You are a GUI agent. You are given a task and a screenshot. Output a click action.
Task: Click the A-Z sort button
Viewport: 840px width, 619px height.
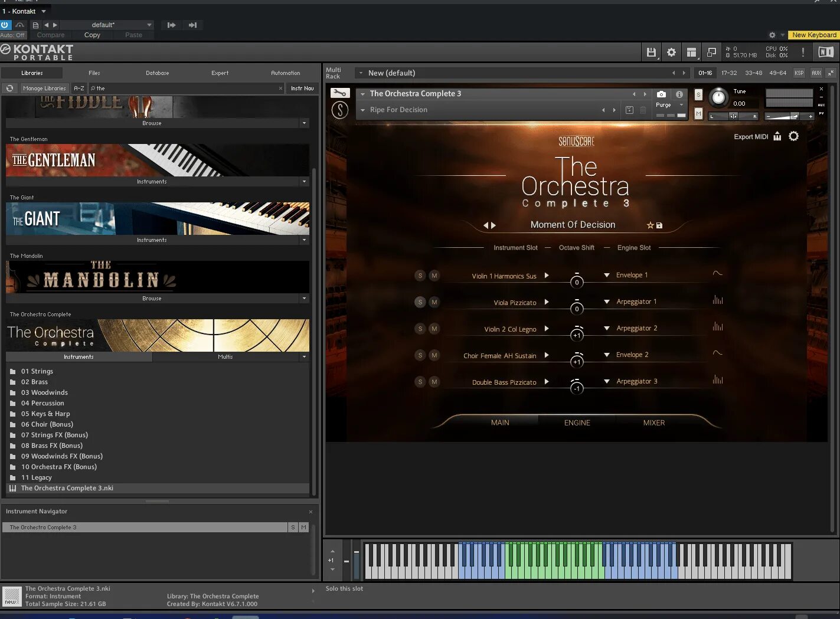coord(79,89)
